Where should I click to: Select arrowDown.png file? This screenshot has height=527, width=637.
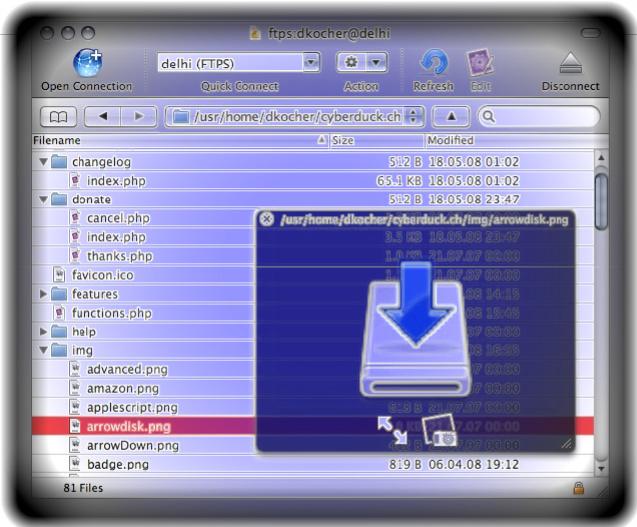[x=133, y=445]
